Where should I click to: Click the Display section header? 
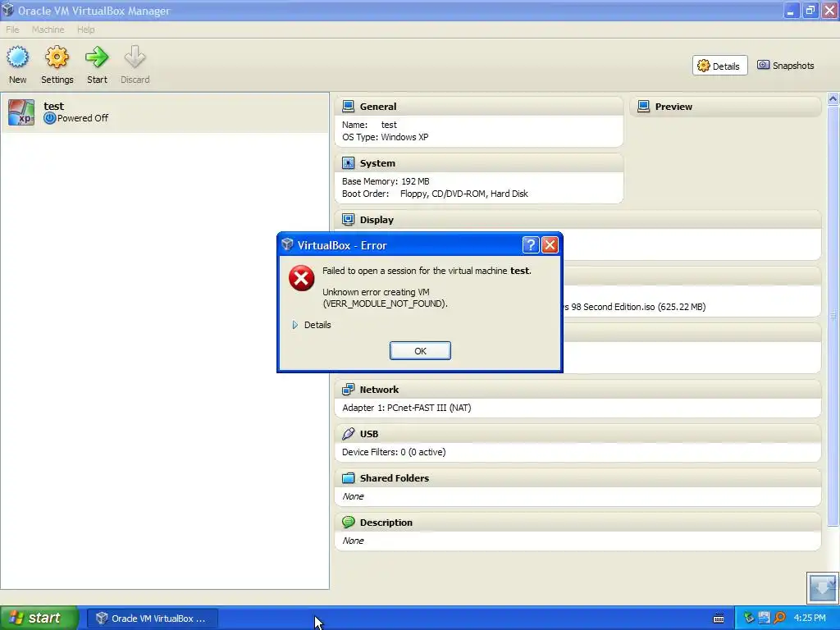(578, 220)
